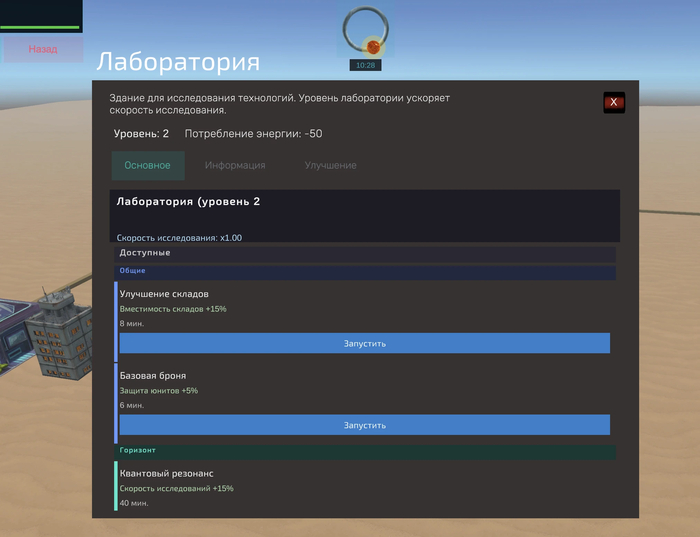Click Вместимость складов +15% text
The image size is (700, 537).
pyautogui.click(x=173, y=309)
